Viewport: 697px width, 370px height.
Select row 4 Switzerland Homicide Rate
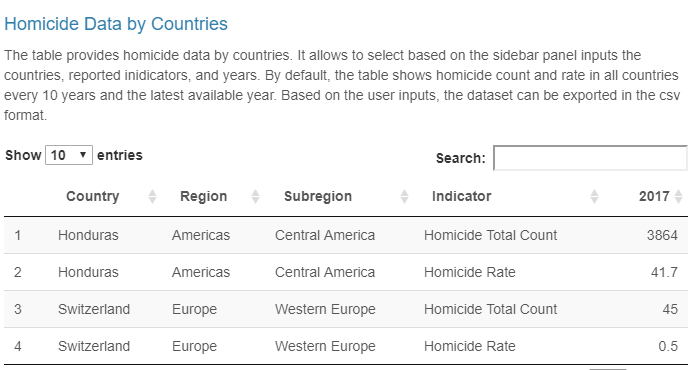click(346, 346)
